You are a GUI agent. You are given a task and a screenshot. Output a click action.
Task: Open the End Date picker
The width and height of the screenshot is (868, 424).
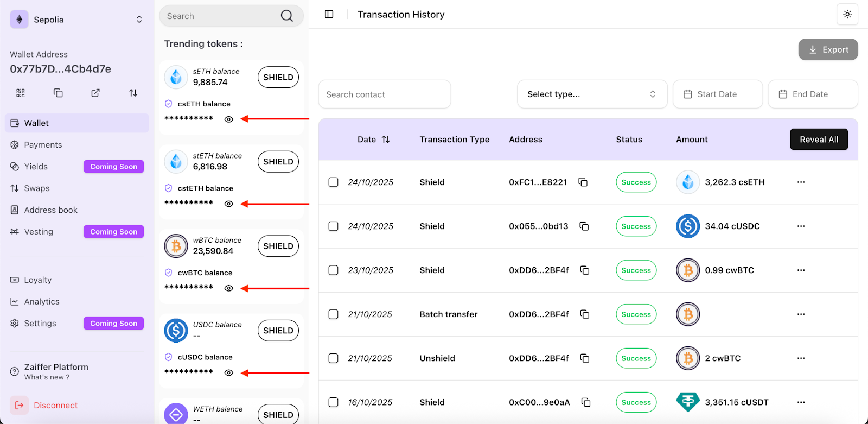(813, 94)
